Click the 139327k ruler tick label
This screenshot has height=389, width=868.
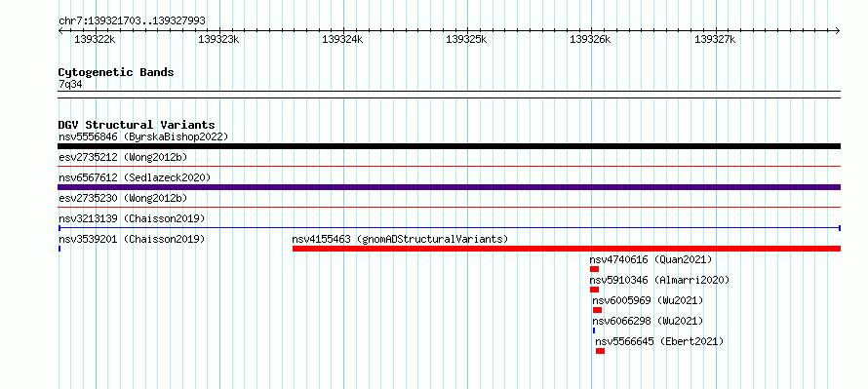point(715,40)
